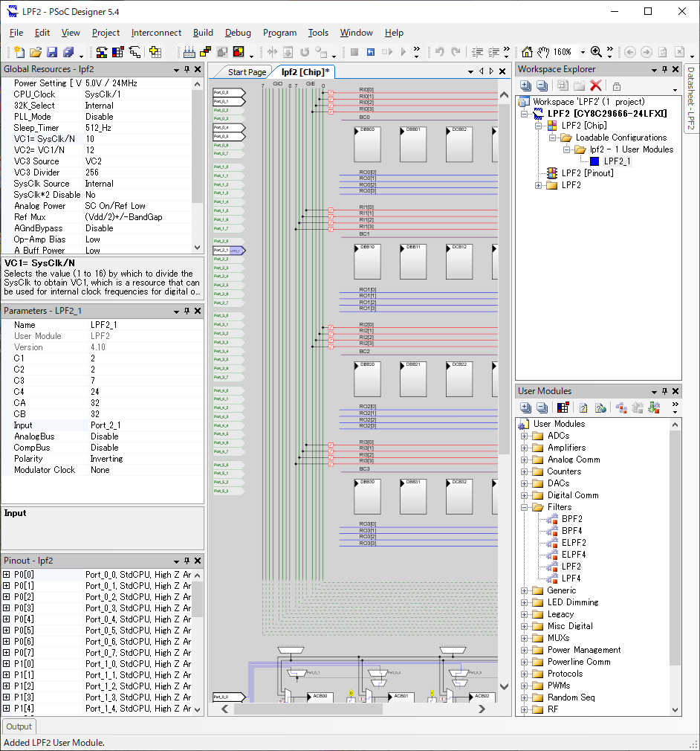Image resolution: width=700 pixels, height=751 pixels.
Task: Select the LPF2_1 module in Workspace Explorer
Action: tap(617, 161)
